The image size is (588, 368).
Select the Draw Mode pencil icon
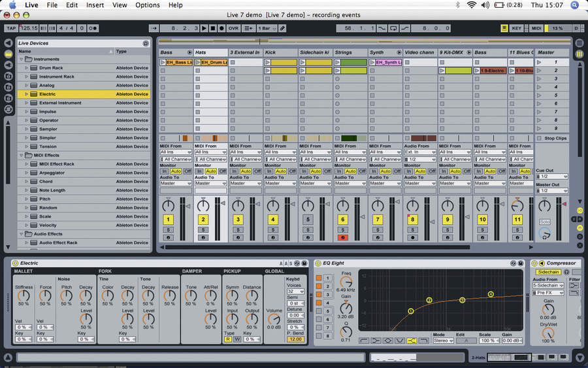[283, 28]
